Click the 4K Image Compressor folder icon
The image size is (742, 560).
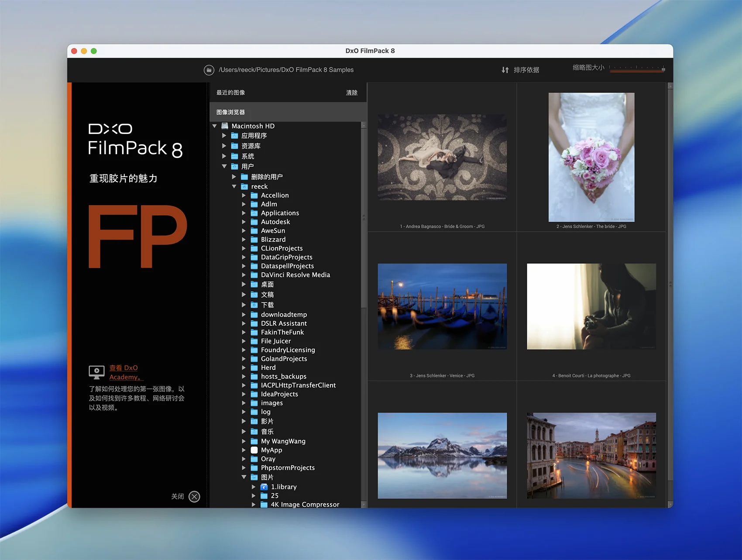point(264,505)
